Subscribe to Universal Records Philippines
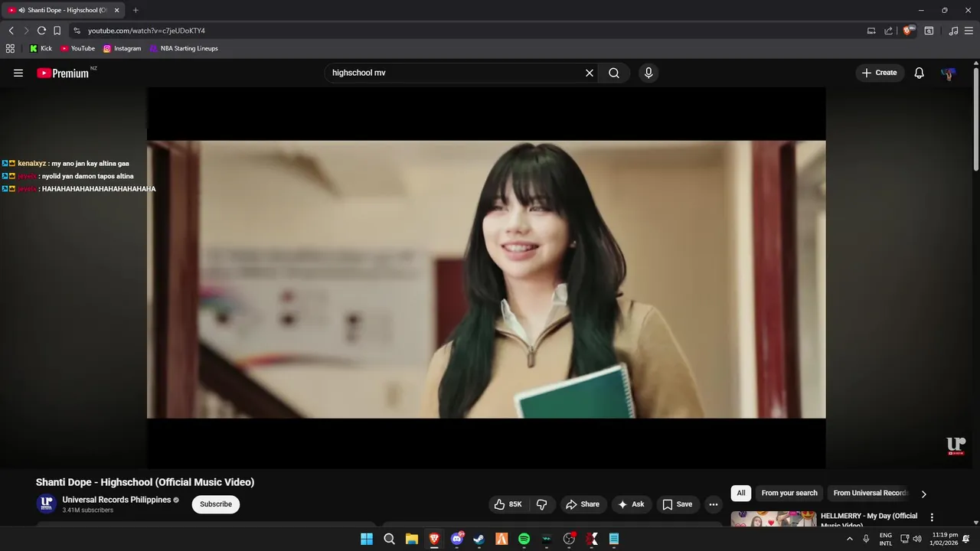 coord(216,504)
